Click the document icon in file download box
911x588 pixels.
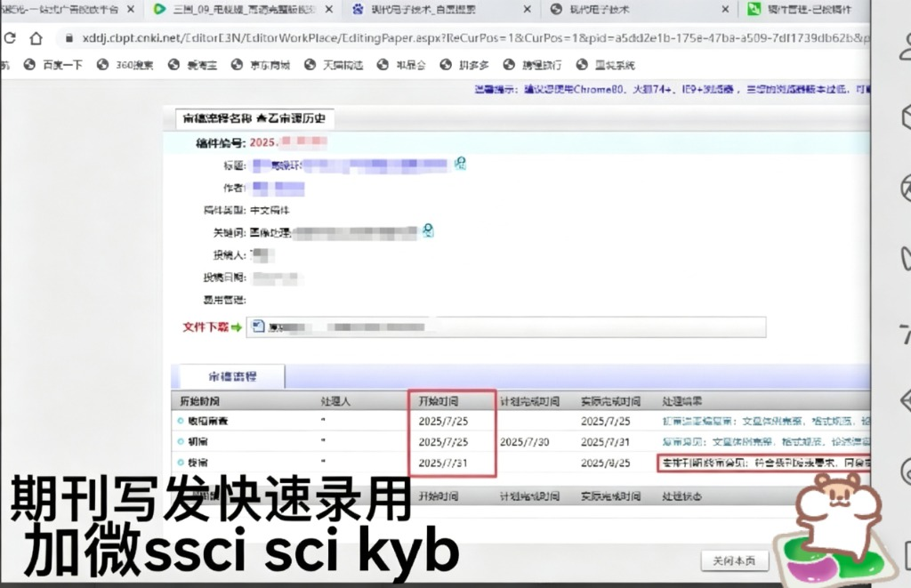(259, 327)
